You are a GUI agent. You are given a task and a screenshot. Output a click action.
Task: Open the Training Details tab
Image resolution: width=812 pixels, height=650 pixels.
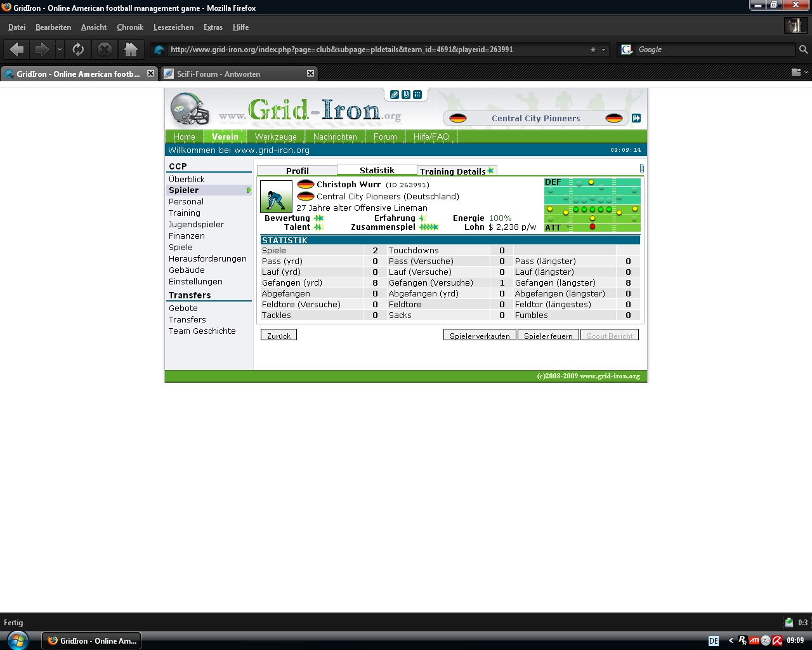tap(453, 171)
